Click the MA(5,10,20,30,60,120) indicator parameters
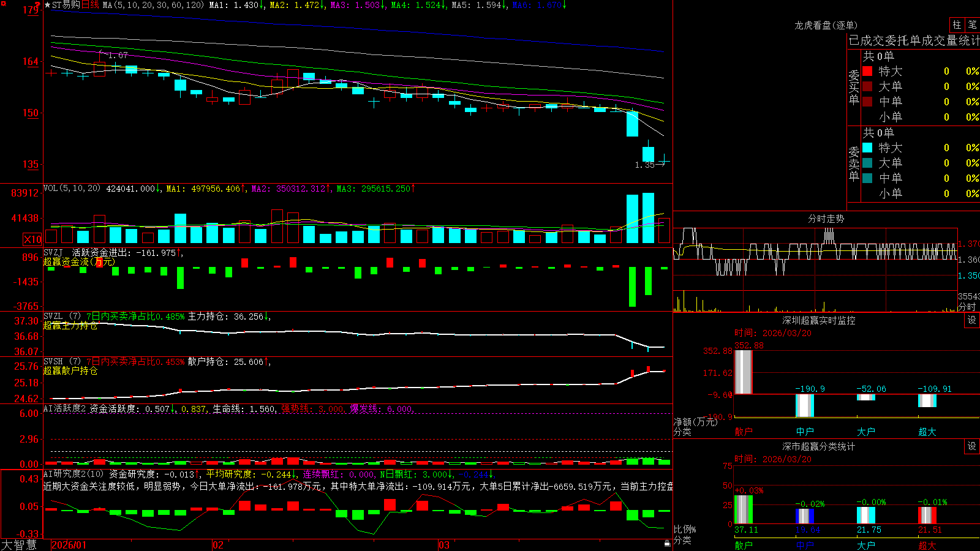The image size is (980, 551). coord(153,5)
